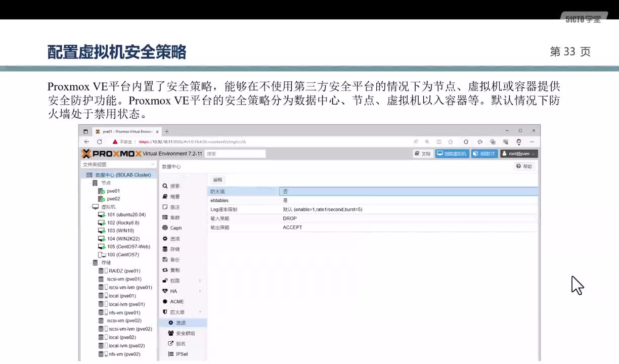Expand the HA submenu arrow

tap(200, 291)
